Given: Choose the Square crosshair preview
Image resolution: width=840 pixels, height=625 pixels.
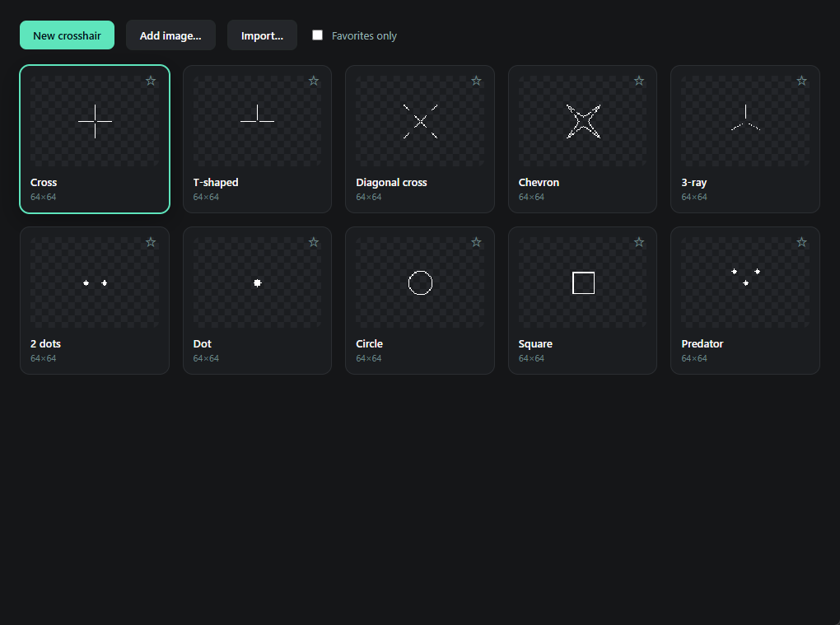Looking at the screenshot, I should coord(583,282).
